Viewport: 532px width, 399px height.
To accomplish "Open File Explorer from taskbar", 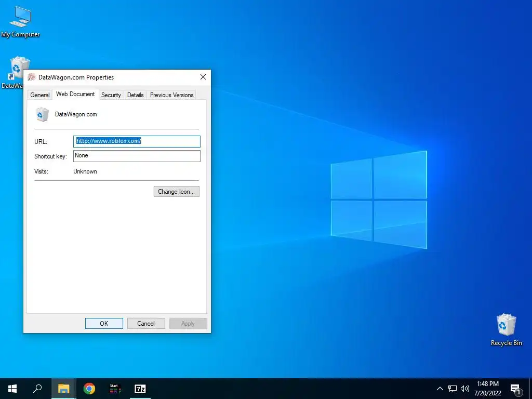I will [x=63, y=389].
